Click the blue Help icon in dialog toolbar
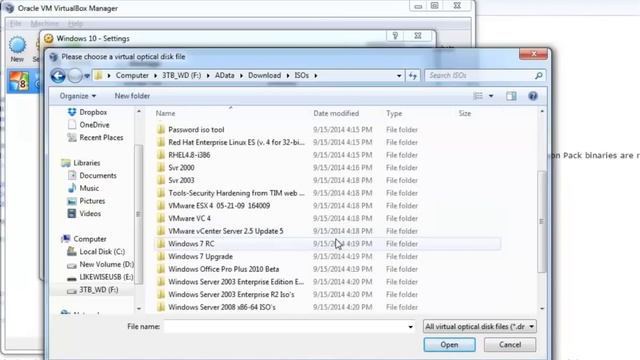 pos(533,96)
